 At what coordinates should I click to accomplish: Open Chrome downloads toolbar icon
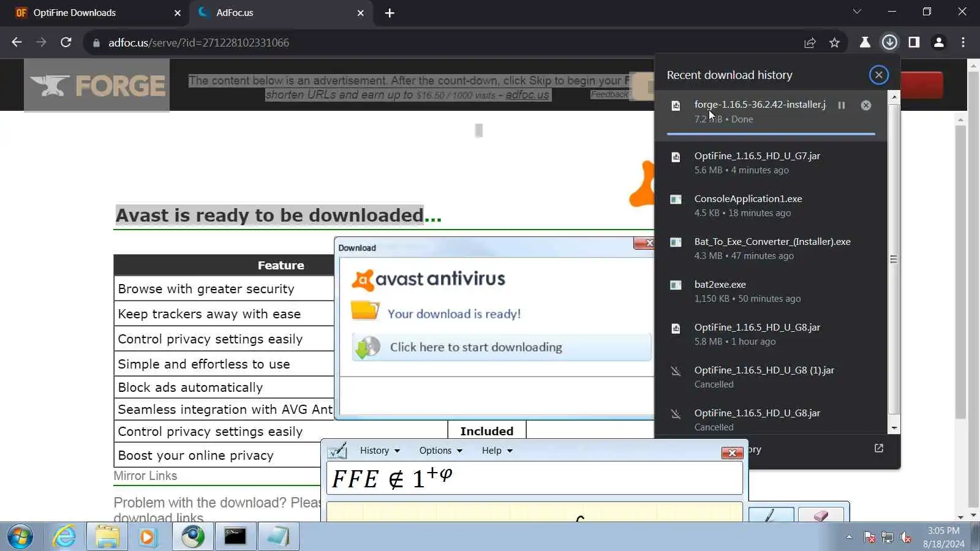pyautogui.click(x=889, y=42)
